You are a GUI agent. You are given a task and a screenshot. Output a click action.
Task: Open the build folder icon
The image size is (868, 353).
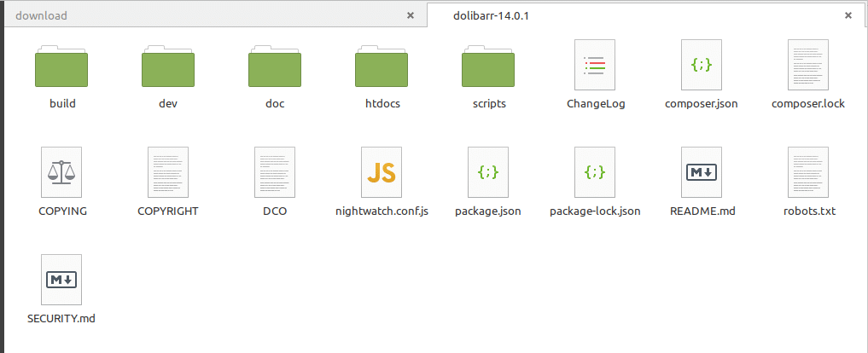[x=61, y=66]
